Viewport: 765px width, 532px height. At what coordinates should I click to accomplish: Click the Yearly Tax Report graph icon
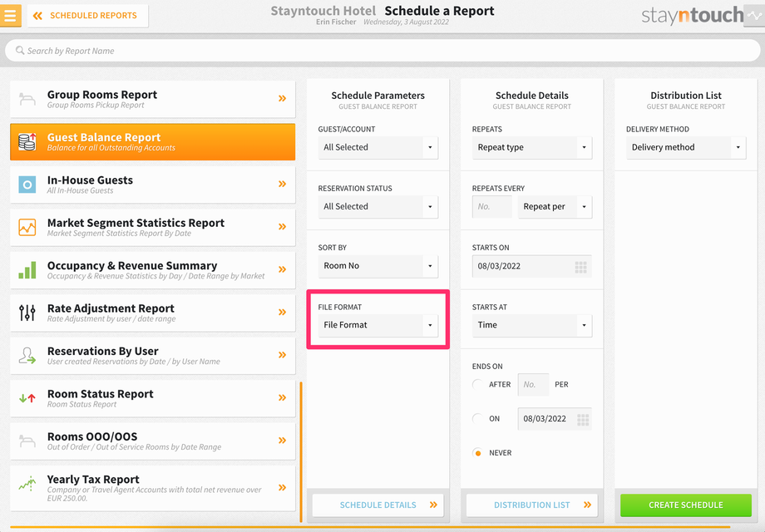27,484
